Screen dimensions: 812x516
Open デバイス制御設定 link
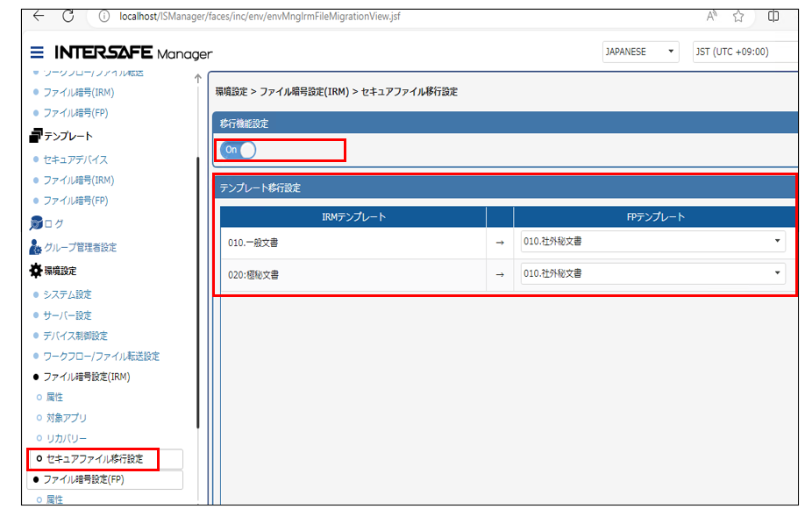(75, 336)
